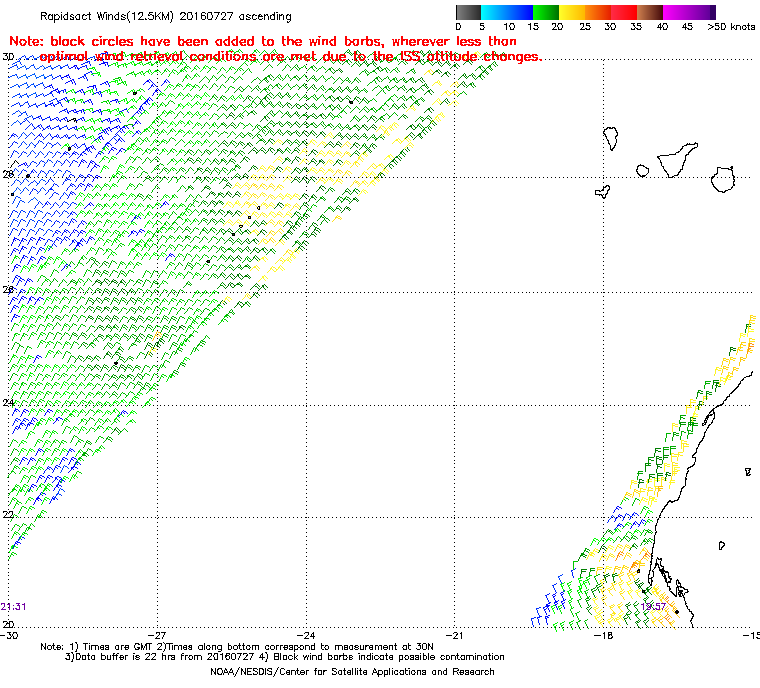Click the longitude label -21
Screen dimensions: 760x688
pyautogui.click(x=454, y=635)
